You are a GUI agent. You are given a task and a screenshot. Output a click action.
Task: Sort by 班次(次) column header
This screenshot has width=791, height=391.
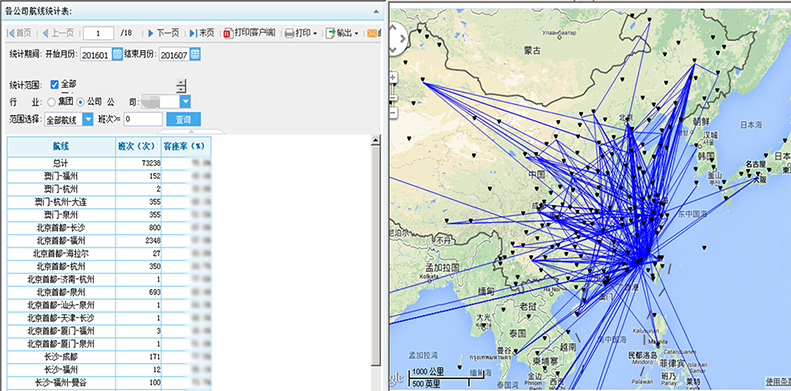tap(138, 146)
